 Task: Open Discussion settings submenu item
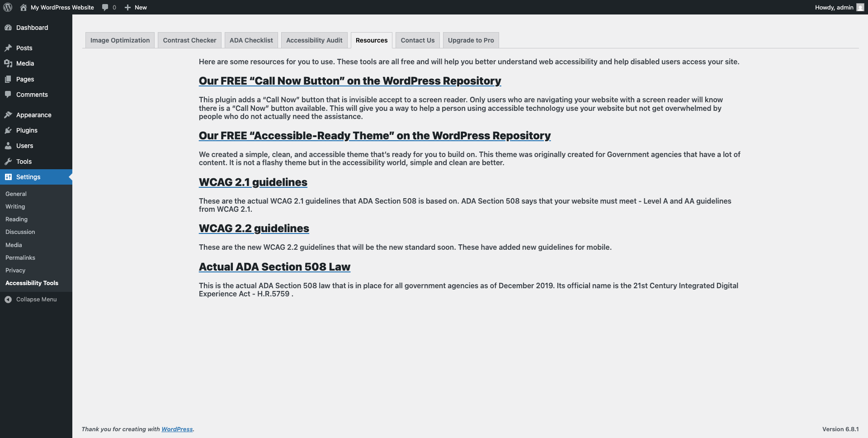20,232
